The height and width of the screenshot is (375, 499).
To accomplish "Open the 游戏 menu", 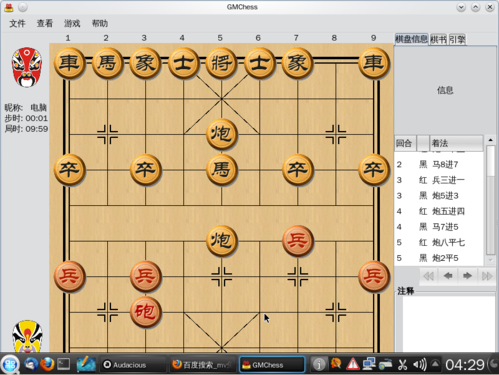I will pos(72,23).
